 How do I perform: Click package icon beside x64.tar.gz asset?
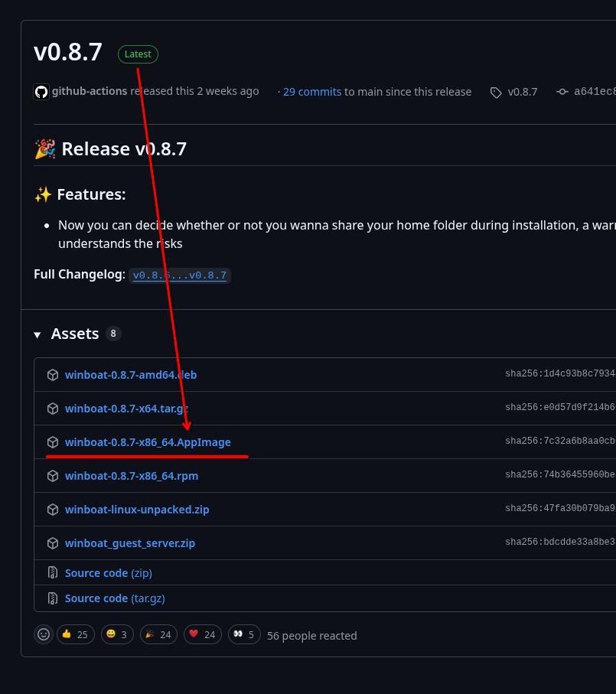[53, 409]
